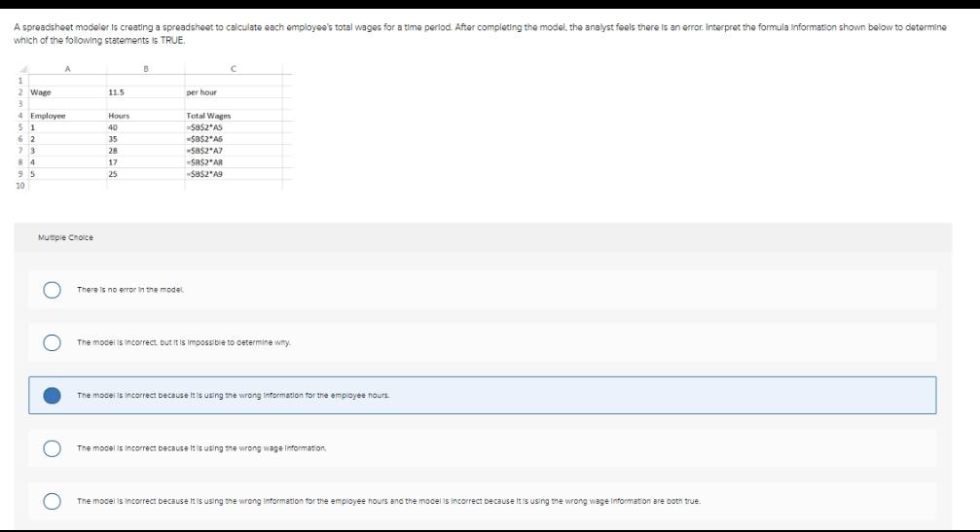Click formula cell =$B$2*A7
The height and width of the screenshot is (532, 980).
pos(234,151)
